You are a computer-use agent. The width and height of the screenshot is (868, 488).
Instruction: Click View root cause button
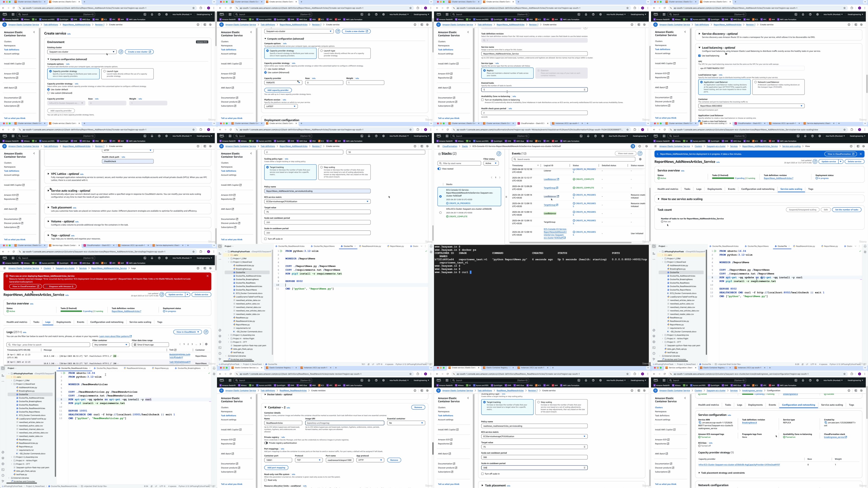pos(626,153)
